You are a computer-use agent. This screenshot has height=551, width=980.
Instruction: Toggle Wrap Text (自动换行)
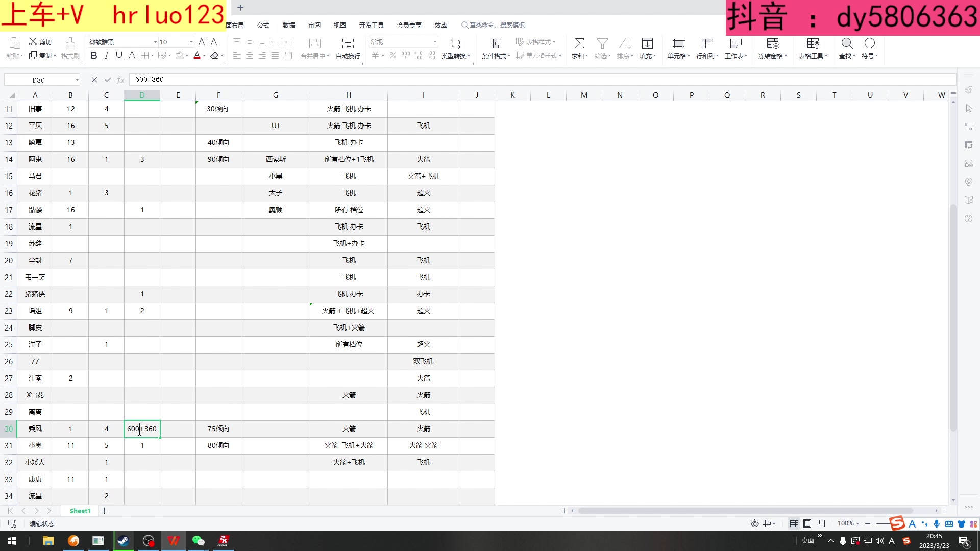(348, 48)
